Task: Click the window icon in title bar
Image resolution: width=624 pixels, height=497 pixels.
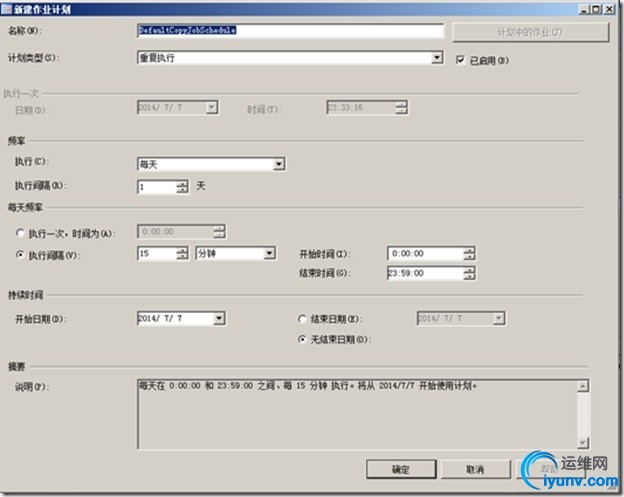Action: tap(6, 9)
